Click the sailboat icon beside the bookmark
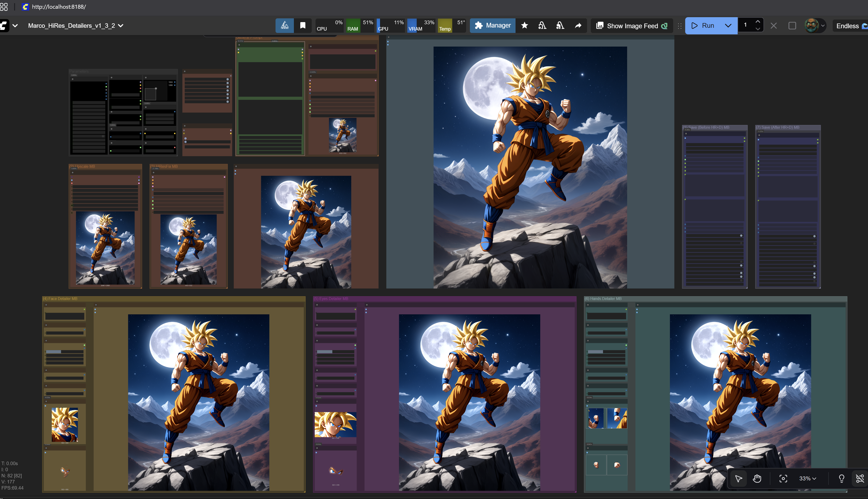This screenshot has height=499, width=868. [284, 26]
